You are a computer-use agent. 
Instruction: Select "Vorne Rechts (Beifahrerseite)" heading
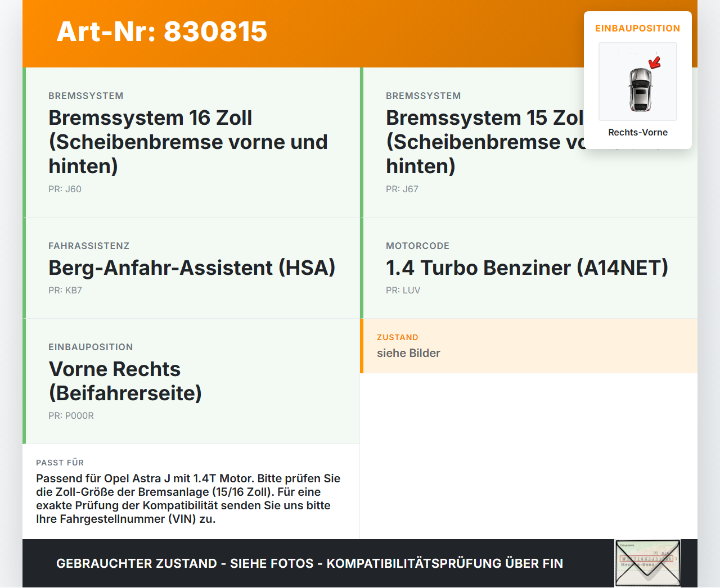pyautogui.click(x=125, y=381)
